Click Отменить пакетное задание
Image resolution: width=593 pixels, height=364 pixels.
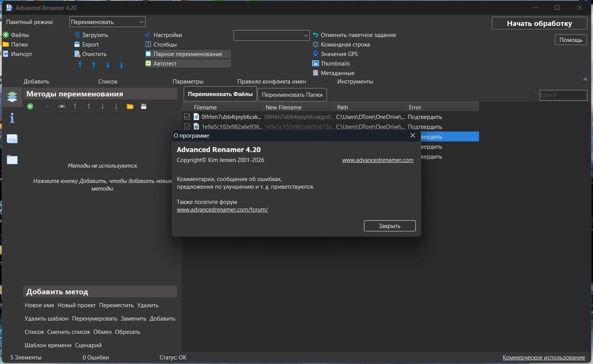(x=354, y=35)
